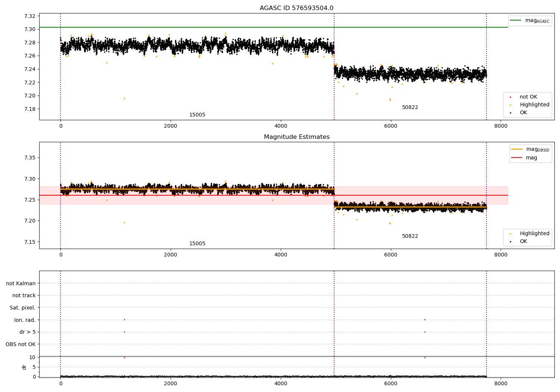Click the title AGASC ID 576593504.0
The width and height of the screenshot is (560, 392).
(x=296, y=8)
